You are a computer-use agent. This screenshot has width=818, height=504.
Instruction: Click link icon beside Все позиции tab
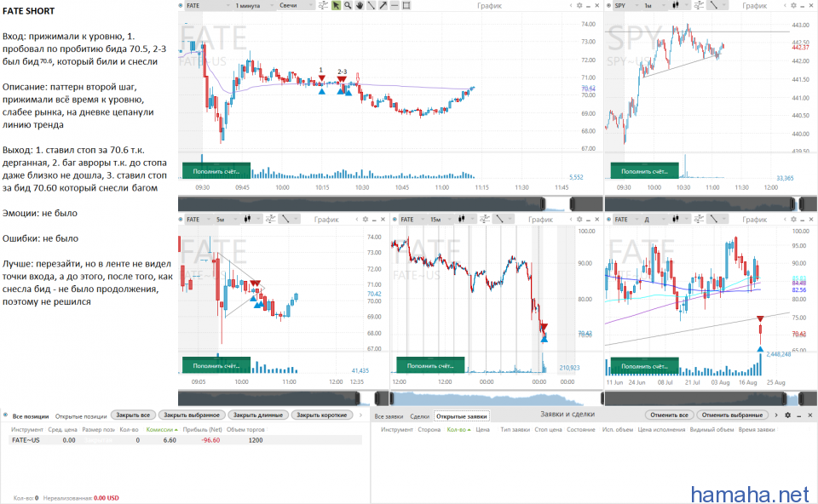[6, 415]
